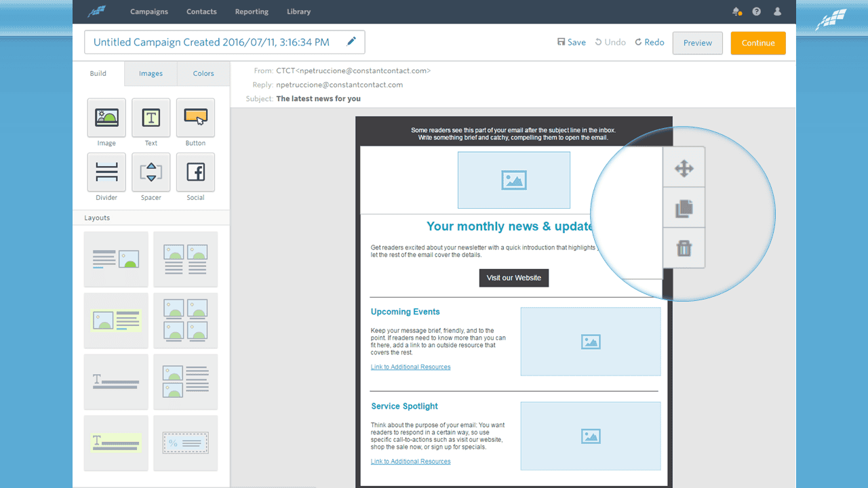
Task: Click the Constant Contact logo in navbar
Action: (x=98, y=12)
